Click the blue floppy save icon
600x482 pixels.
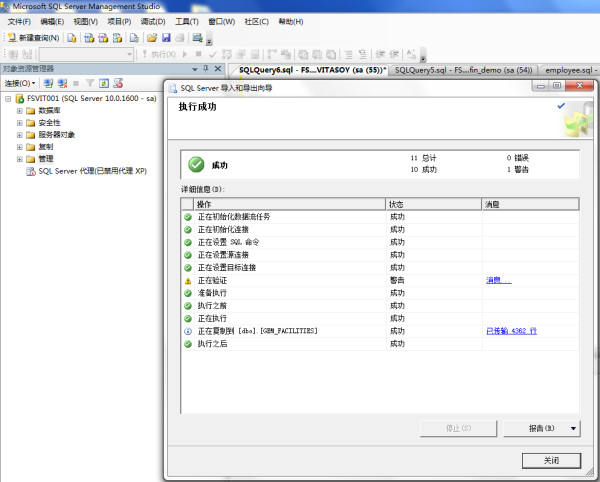pos(166,37)
